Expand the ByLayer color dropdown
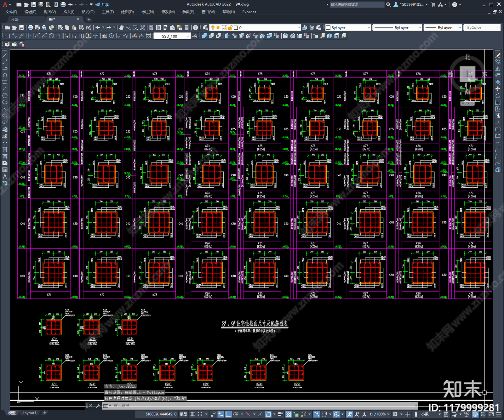 (x=348, y=28)
